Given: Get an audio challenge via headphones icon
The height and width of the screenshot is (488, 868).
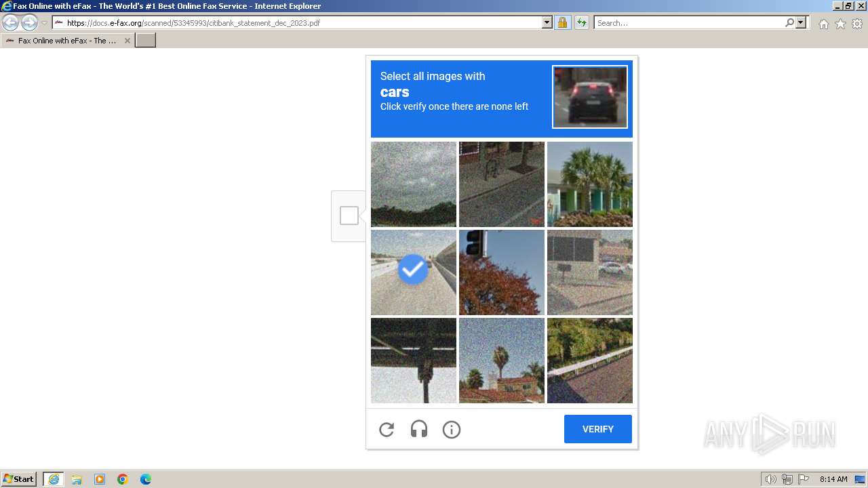Looking at the screenshot, I should [419, 430].
